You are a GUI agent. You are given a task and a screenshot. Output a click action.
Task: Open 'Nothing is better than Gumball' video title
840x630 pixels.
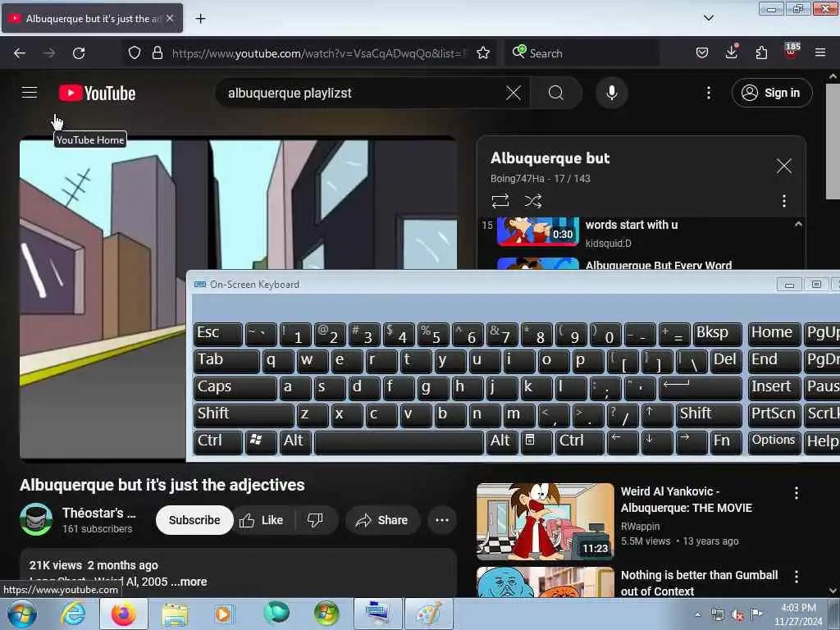click(x=699, y=583)
